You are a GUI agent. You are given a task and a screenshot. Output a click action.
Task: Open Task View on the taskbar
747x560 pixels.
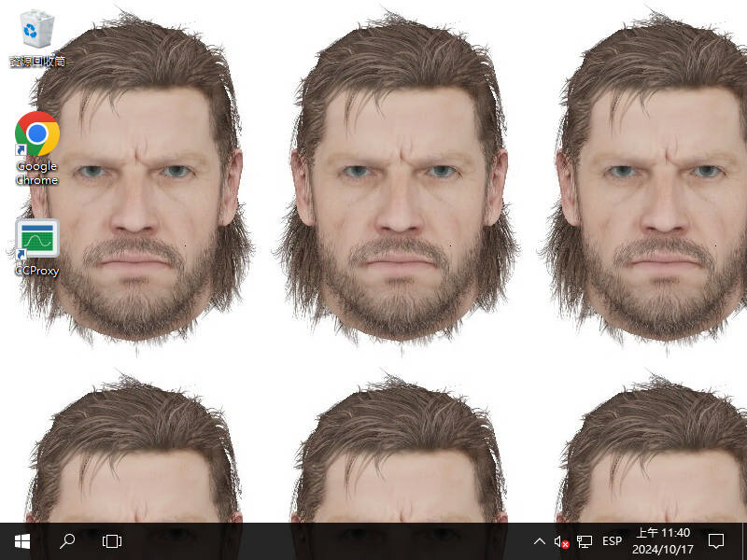(x=112, y=541)
